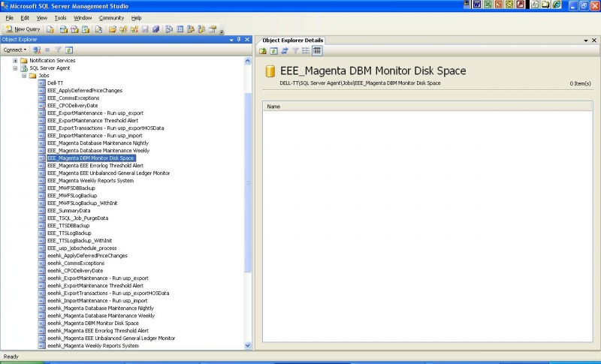
Task: Click the PowerPoint shortcut icon in title bar
Action: tap(498, 5)
